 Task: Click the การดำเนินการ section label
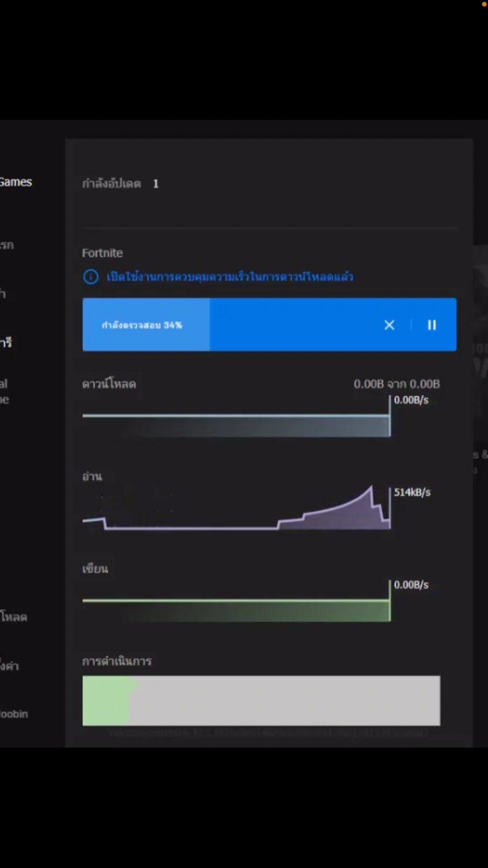117,661
